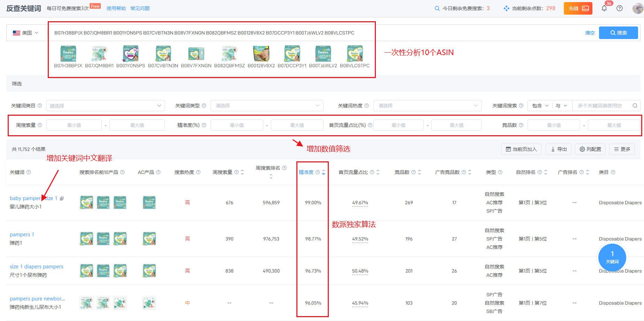The width and height of the screenshot is (644, 321).
Task: Click 49.67% 首页流量占比 value
Action: [360, 203]
